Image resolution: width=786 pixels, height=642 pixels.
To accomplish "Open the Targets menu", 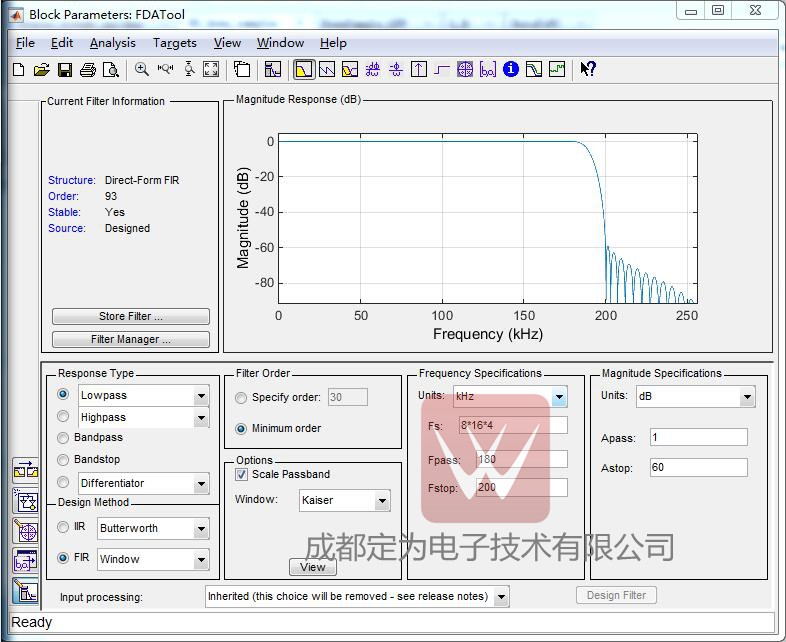I will click(x=175, y=43).
